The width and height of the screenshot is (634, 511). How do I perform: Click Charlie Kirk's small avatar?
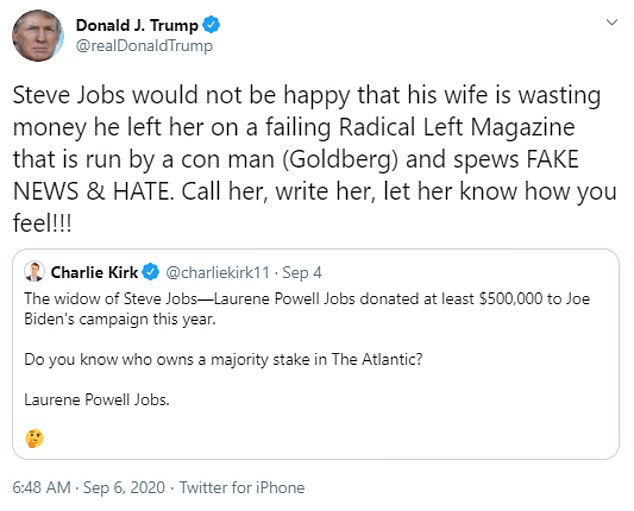click(x=35, y=272)
